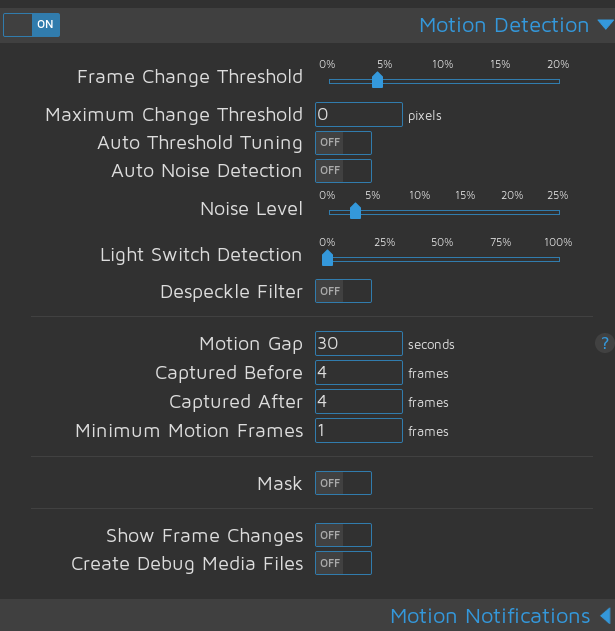This screenshot has width=615, height=631.
Task: Turn off the Motion Detection ON switch
Action: click(31, 25)
